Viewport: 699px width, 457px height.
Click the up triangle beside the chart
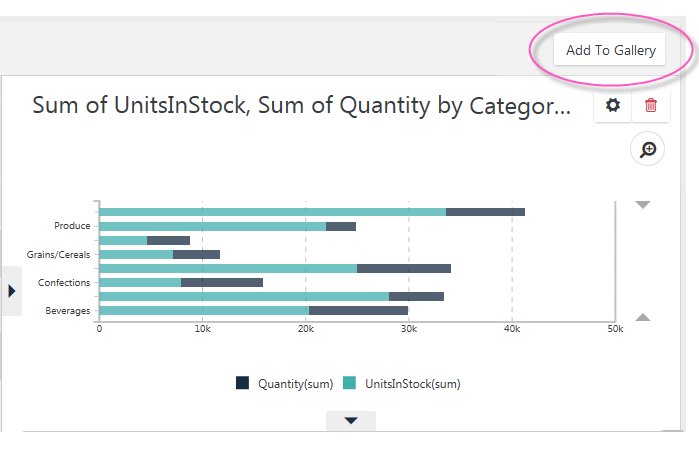[x=642, y=317]
